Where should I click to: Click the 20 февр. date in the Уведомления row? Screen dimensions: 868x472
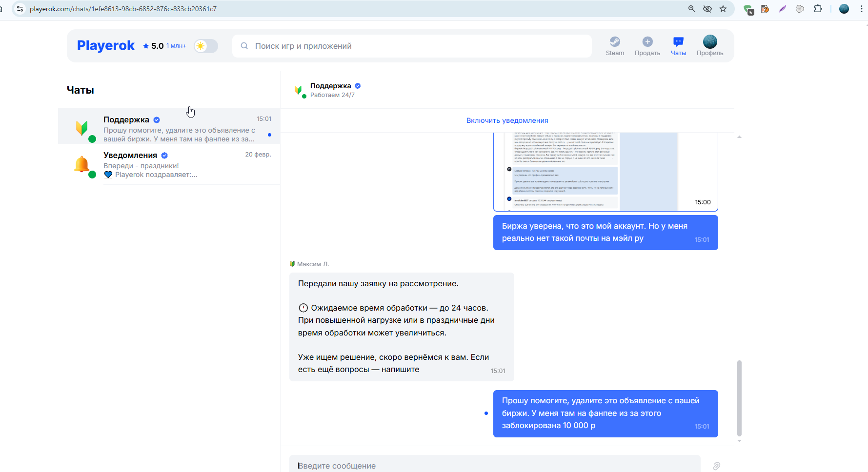[x=258, y=155]
